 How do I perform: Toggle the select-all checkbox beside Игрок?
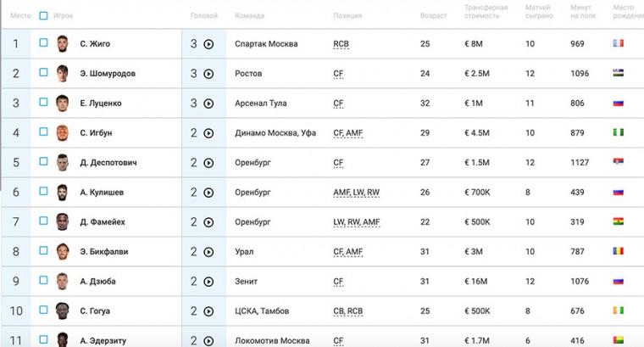coord(43,15)
